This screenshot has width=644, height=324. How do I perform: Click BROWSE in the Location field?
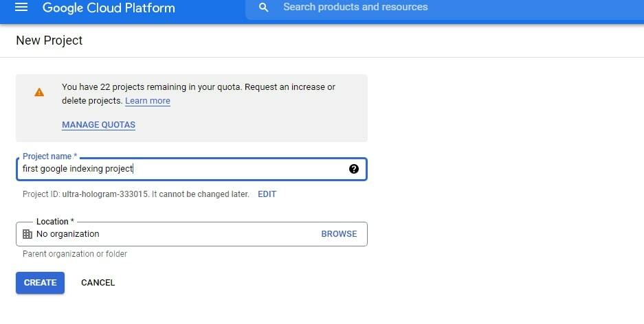pyautogui.click(x=339, y=234)
